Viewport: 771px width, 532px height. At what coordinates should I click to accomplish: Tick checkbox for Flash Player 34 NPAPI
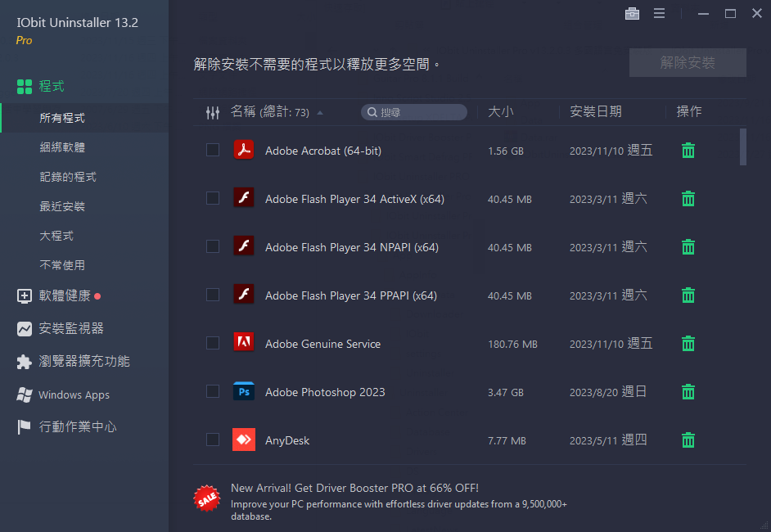(x=213, y=246)
